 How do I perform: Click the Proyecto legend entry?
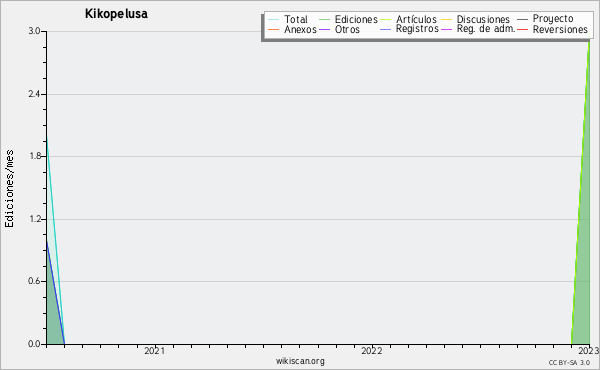click(x=545, y=18)
